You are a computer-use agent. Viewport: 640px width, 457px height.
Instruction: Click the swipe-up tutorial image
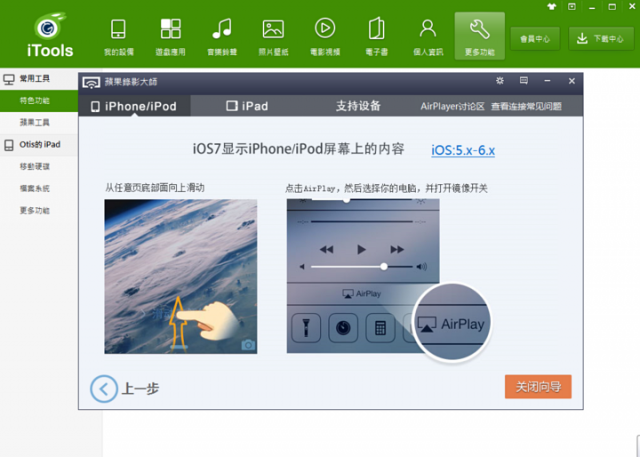coord(181,276)
